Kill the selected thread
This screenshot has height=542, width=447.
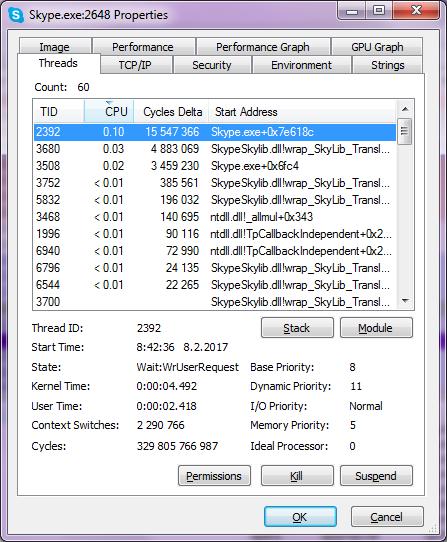pyautogui.click(x=297, y=476)
